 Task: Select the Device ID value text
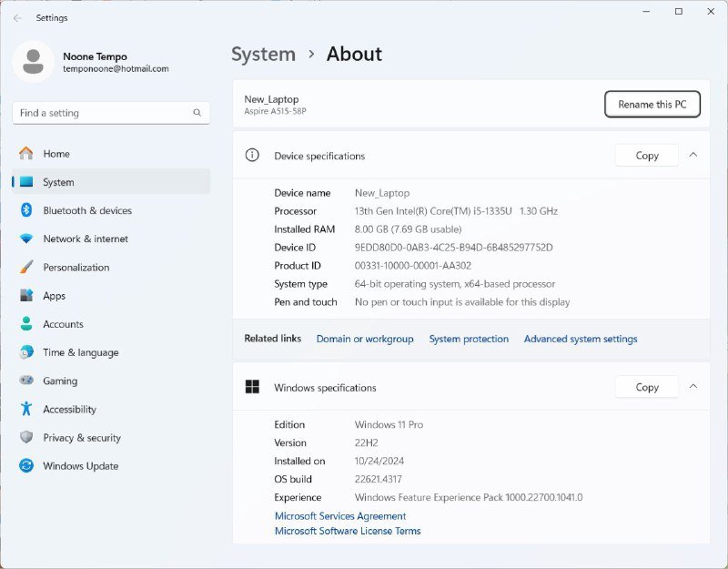453,247
